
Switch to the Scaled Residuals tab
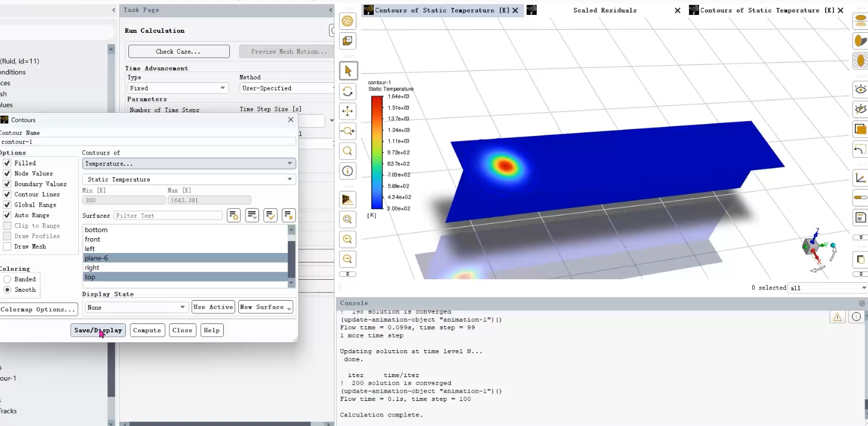click(605, 10)
